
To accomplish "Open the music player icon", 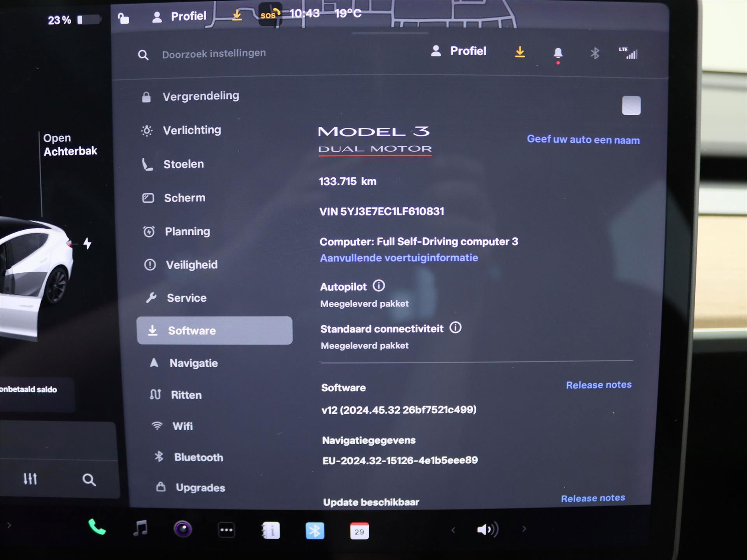I will tap(140, 528).
